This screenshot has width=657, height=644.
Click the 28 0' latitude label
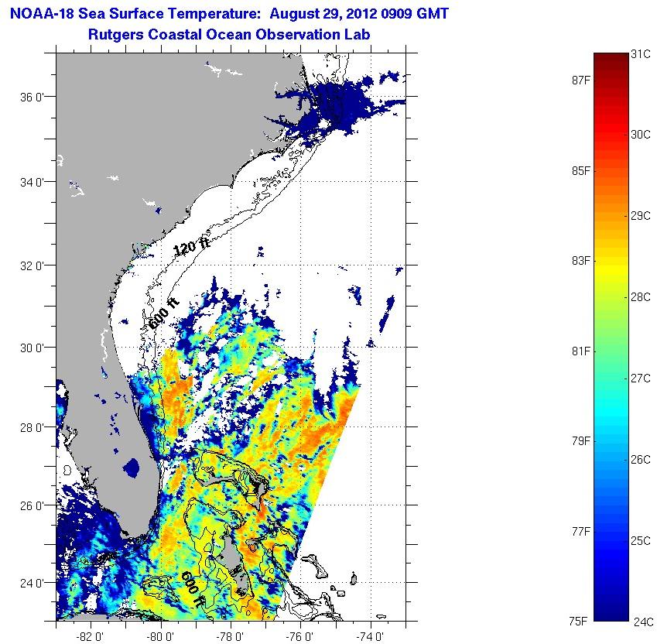pos(32,428)
